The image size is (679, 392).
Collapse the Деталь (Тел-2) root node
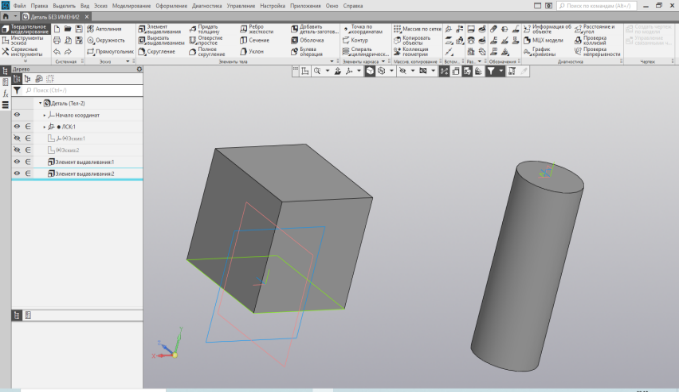40,103
